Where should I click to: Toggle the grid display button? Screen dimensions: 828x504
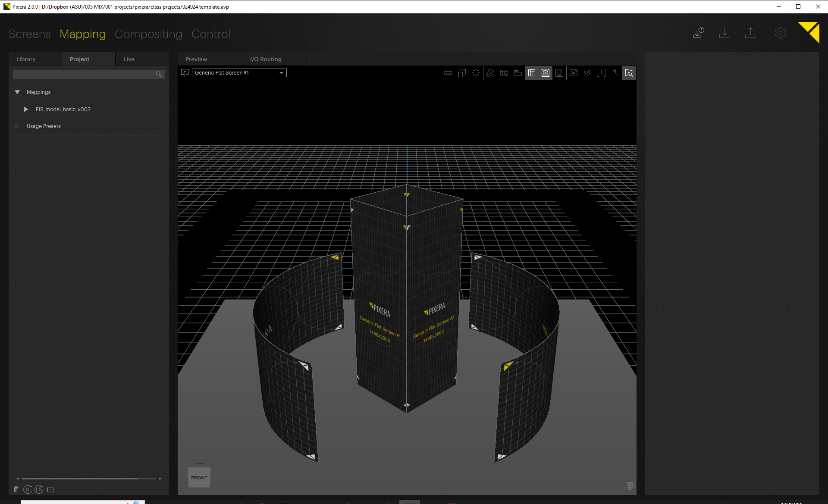532,73
